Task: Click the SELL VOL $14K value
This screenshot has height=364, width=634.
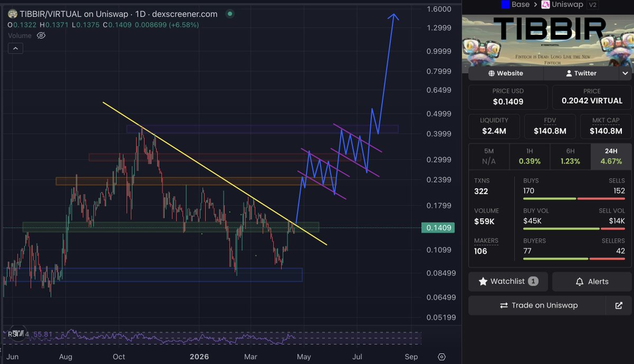Action: 616,221
